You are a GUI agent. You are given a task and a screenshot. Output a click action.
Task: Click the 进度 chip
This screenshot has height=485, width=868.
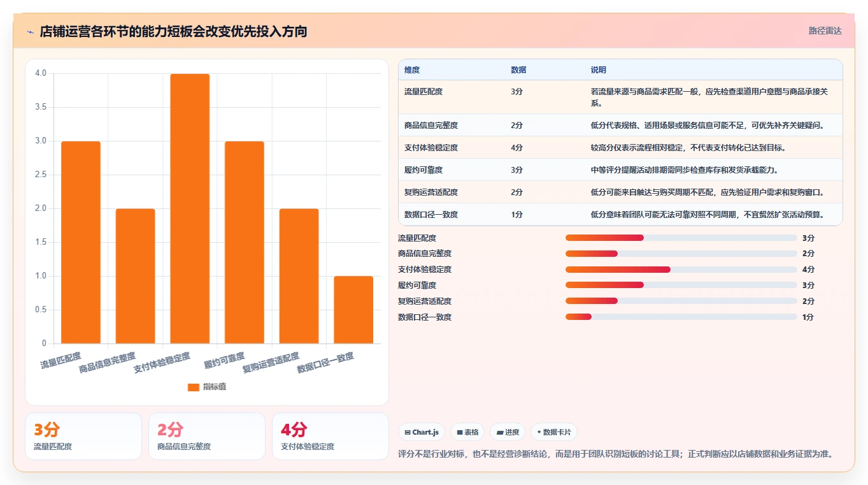pos(508,432)
